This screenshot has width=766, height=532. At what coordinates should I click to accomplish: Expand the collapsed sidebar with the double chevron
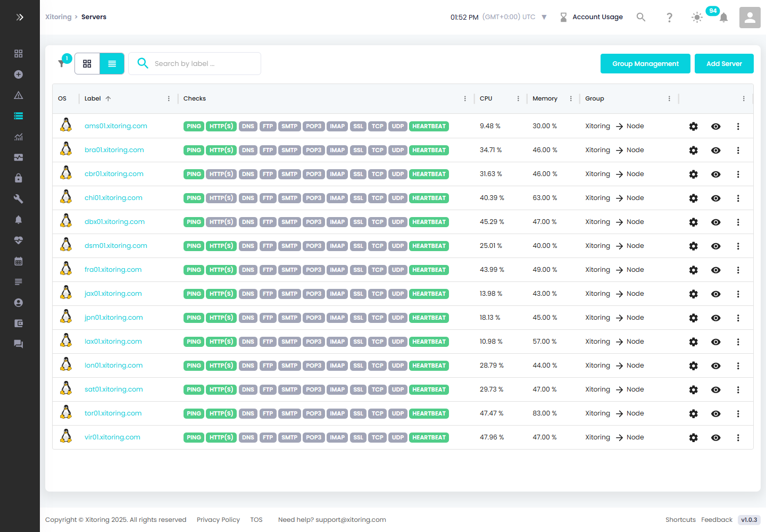20,17
